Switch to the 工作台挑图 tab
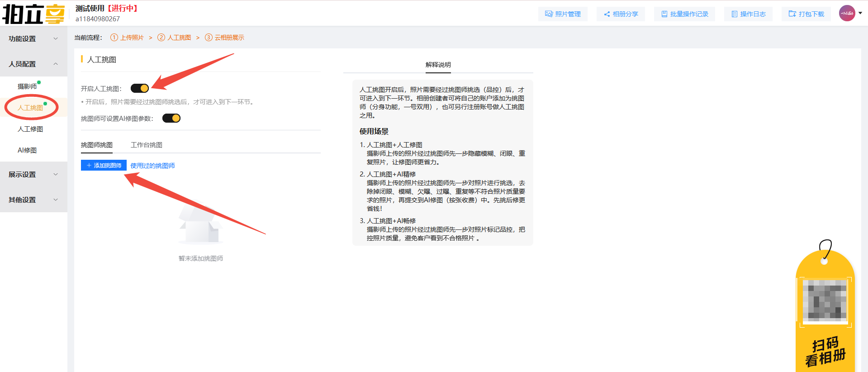868x372 pixels. pos(146,145)
